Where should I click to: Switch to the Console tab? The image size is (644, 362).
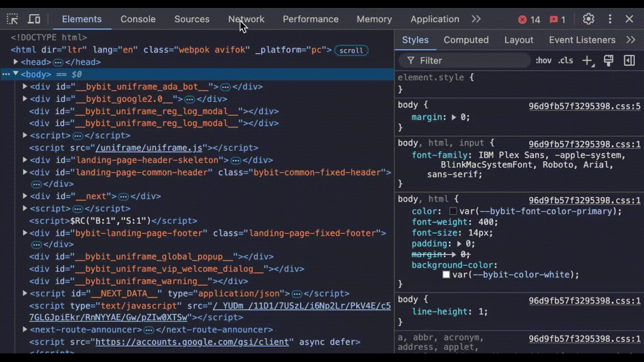coord(138,19)
